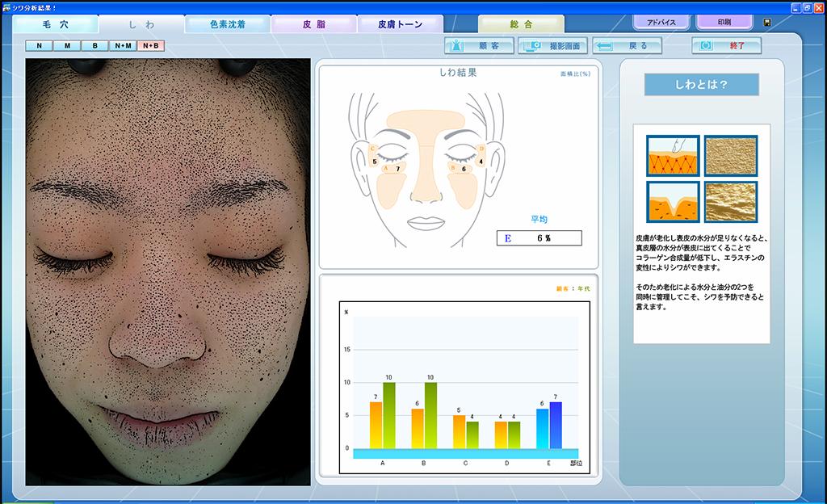
Task: Click the wrinkled skin cross-section illustration
Action: 672,202
